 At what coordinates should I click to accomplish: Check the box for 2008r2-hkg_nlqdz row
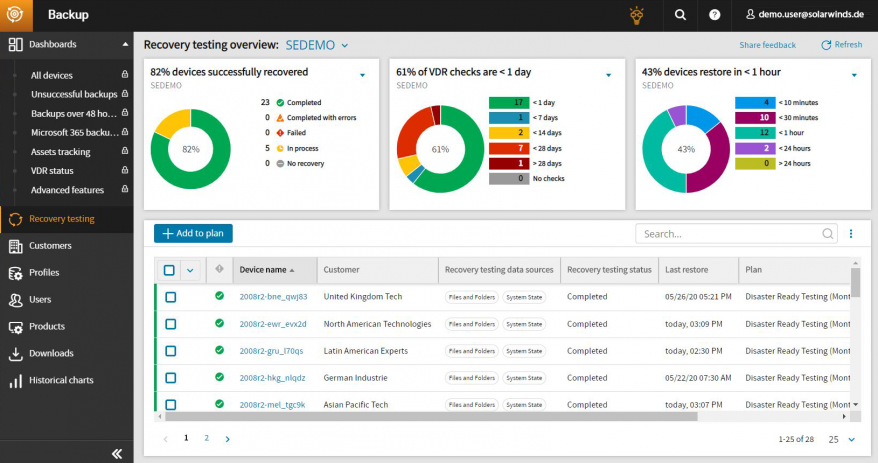click(171, 378)
